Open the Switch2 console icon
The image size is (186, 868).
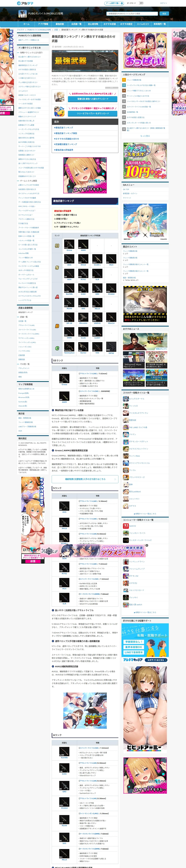click(x=126, y=526)
